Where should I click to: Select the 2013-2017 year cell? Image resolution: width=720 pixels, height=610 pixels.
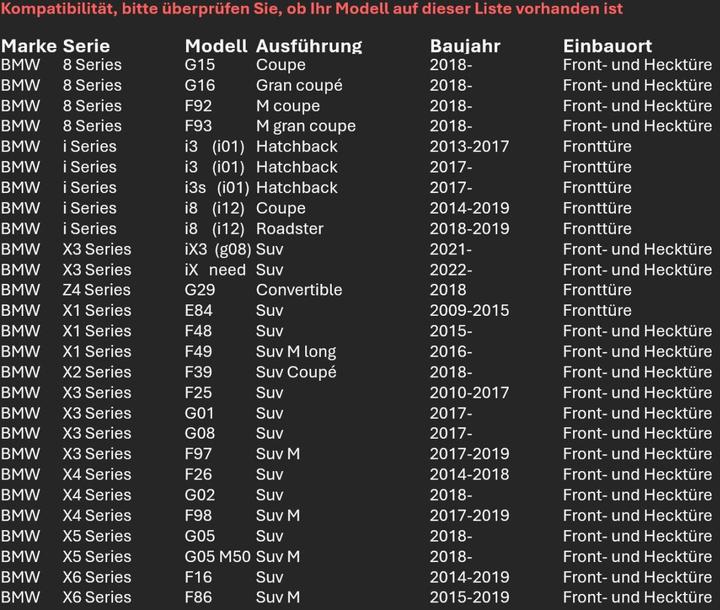[469, 147]
